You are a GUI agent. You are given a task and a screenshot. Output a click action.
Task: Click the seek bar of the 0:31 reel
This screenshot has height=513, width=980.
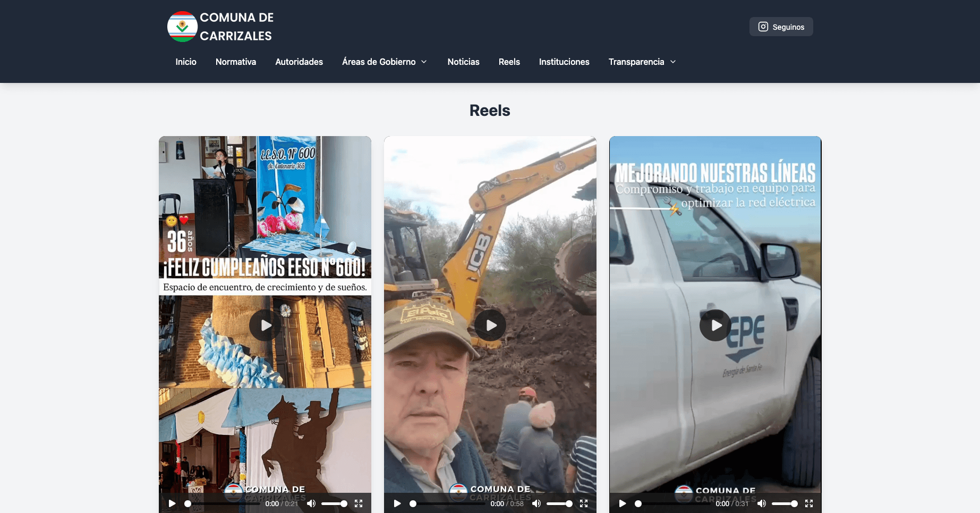click(673, 503)
